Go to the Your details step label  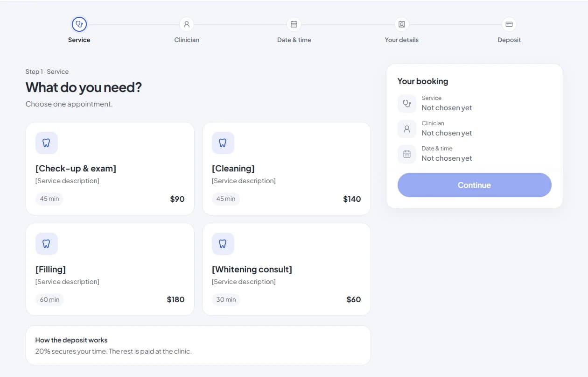coord(402,40)
